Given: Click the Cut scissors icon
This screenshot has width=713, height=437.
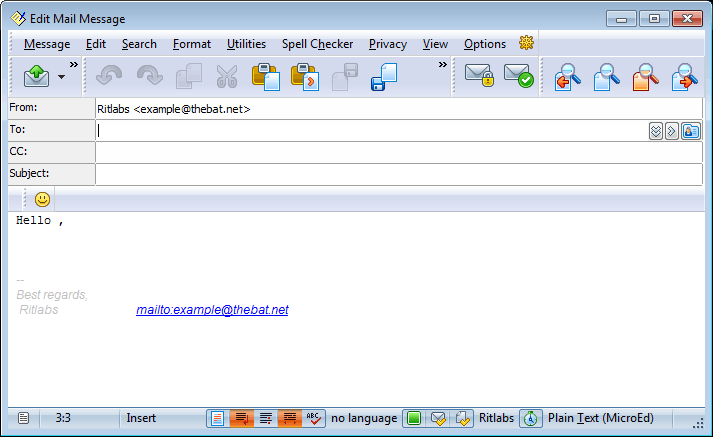Looking at the screenshot, I should 226,76.
